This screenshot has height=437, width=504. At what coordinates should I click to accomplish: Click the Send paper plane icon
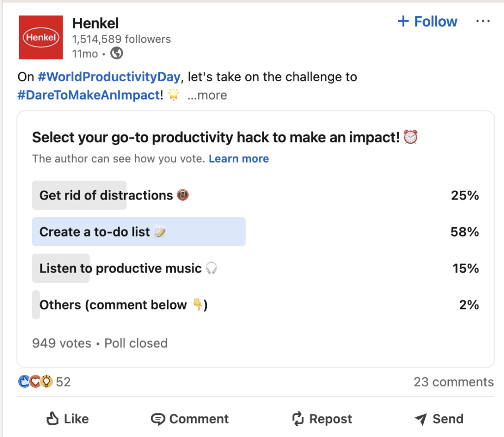click(x=420, y=419)
